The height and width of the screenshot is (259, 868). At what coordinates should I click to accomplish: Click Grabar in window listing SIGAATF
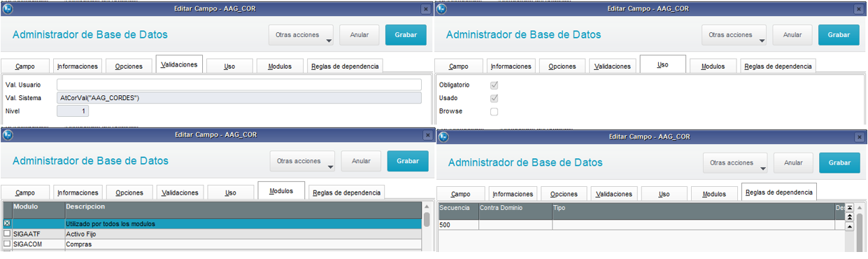click(x=408, y=161)
